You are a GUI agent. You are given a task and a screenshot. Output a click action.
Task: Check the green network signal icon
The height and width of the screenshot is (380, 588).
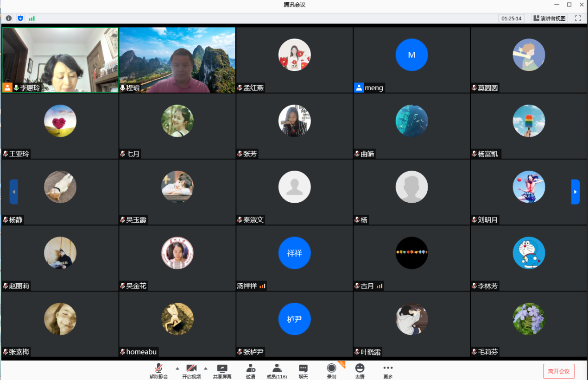pos(32,19)
